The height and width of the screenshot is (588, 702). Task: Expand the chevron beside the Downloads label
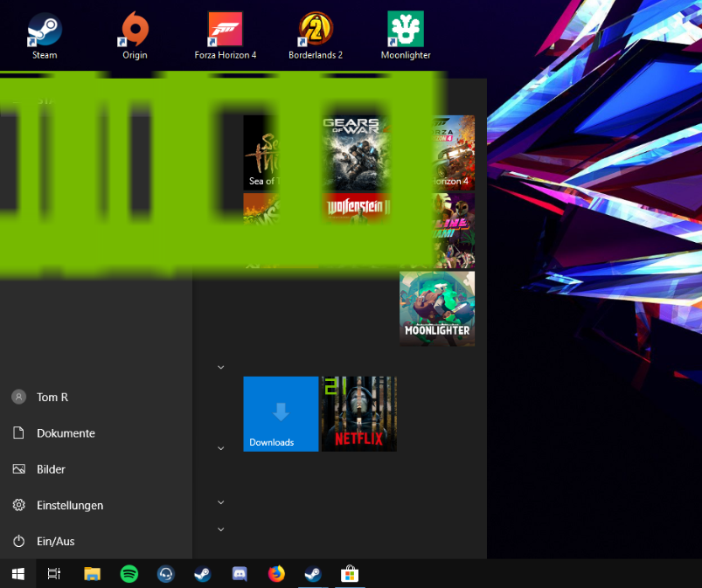(x=220, y=448)
